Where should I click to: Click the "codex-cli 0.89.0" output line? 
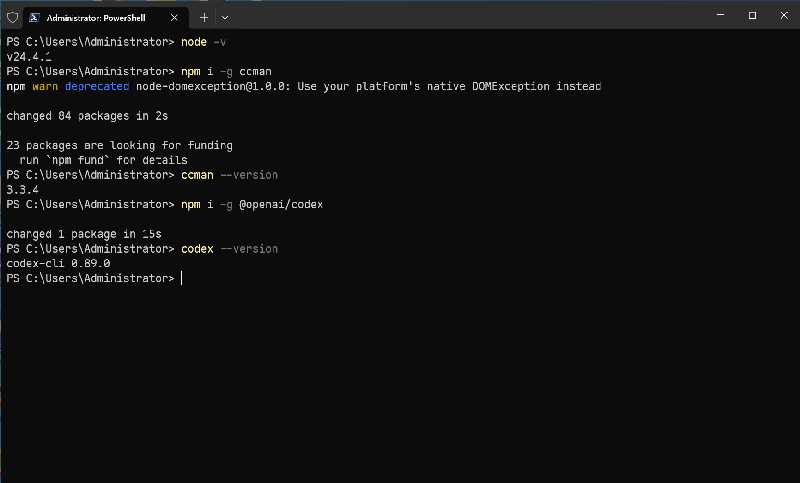pos(58,263)
